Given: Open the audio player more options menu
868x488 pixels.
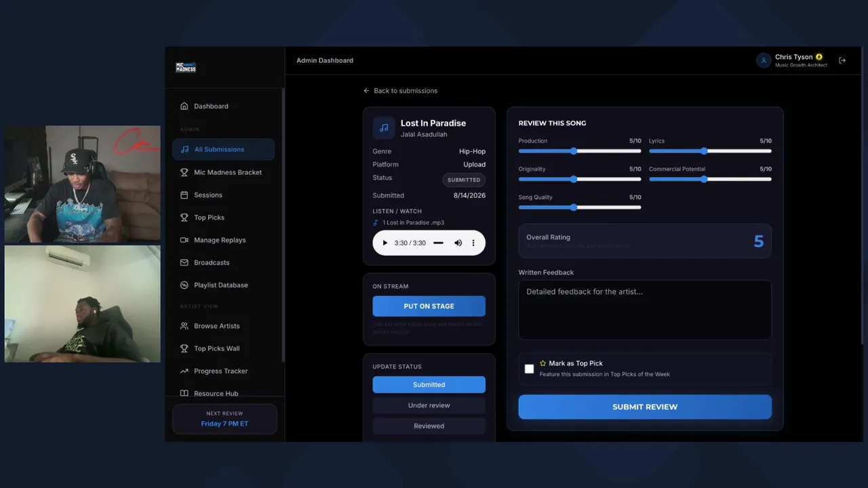Looking at the screenshot, I should 473,243.
